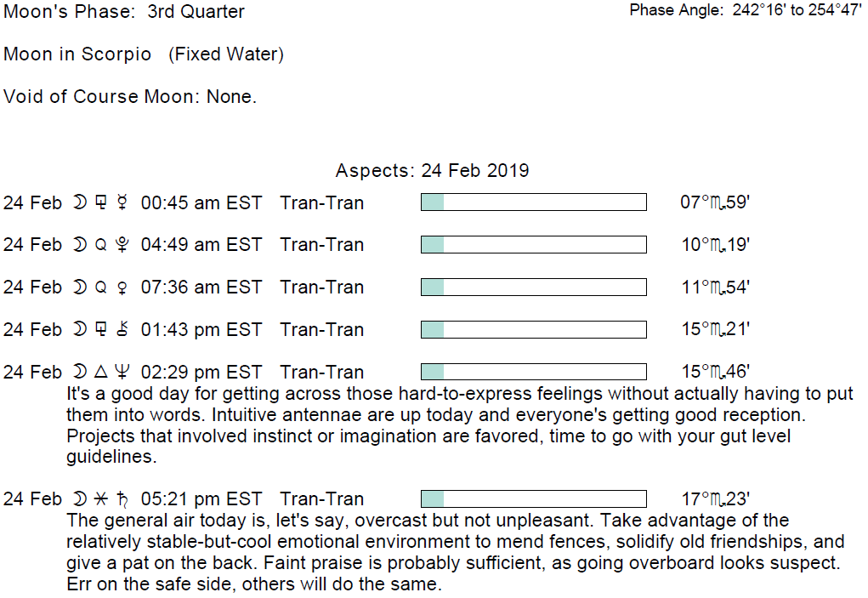Click the Moon crescent glyph in the 00:45 am row

(x=79, y=202)
